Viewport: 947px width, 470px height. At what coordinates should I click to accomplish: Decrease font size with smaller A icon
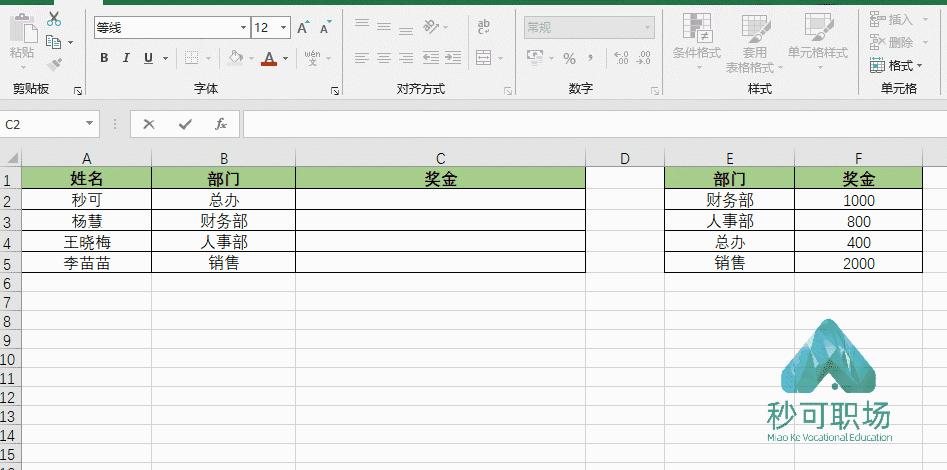(325, 28)
